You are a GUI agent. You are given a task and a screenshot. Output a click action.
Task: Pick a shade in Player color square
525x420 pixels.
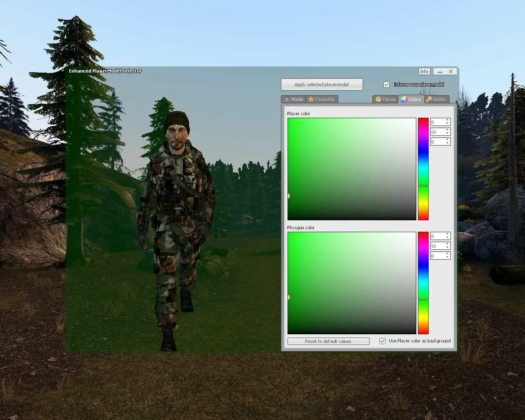point(352,169)
